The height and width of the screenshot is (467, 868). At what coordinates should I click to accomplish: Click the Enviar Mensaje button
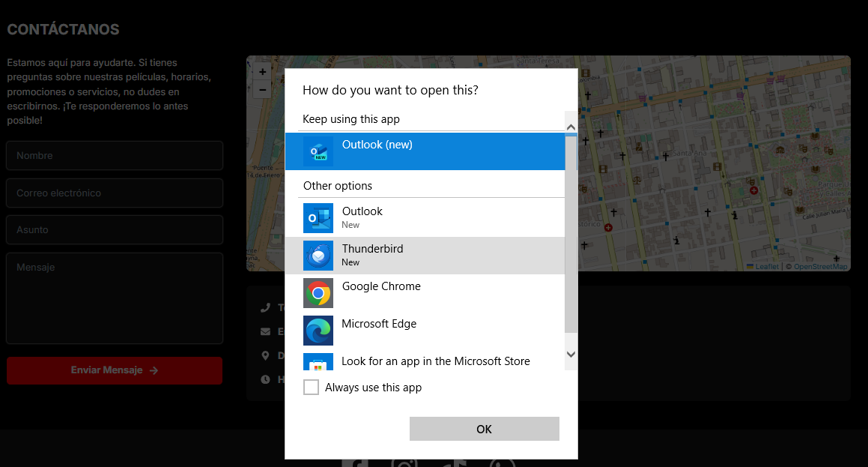coord(115,370)
